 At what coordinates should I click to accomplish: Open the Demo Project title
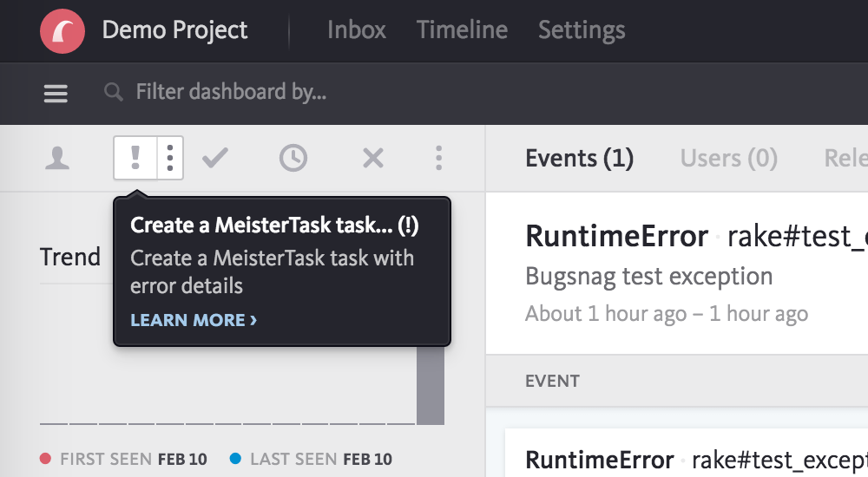coord(175,30)
